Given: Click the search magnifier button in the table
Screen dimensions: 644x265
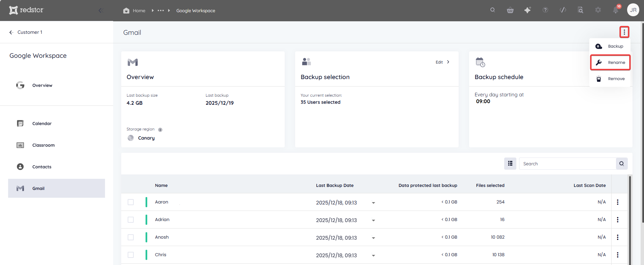Looking at the screenshot, I should 622,164.
